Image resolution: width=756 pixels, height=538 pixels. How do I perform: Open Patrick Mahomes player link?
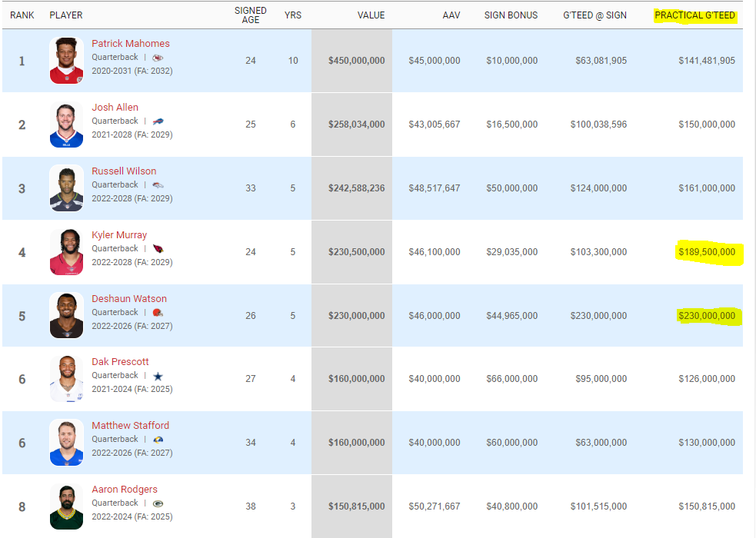coord(131,43)
